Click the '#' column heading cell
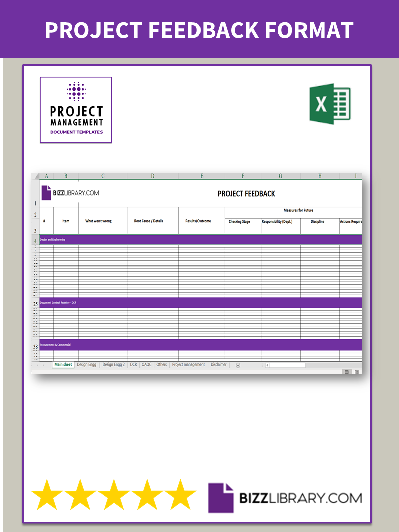This screenshot has height=532, width=399. [x=46, y=221]
